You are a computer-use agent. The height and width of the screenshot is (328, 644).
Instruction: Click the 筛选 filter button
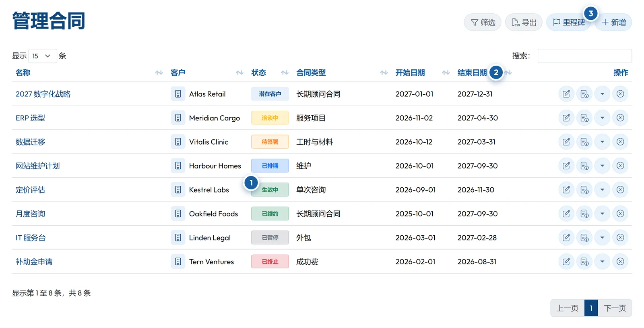coord(483,22)
